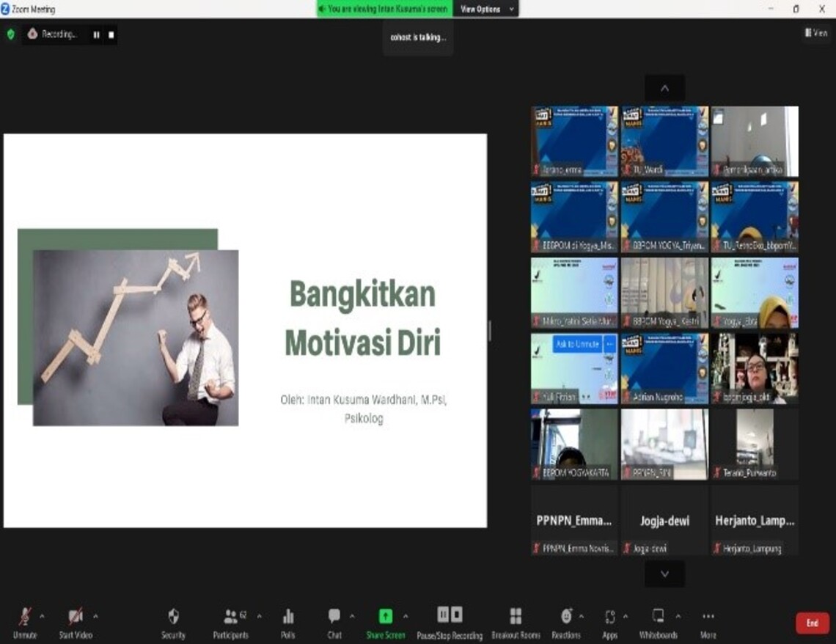The width and height of the screenshot is (836, 644).
Task: Stop the recording in the top bar
Action: click(111, 34)
